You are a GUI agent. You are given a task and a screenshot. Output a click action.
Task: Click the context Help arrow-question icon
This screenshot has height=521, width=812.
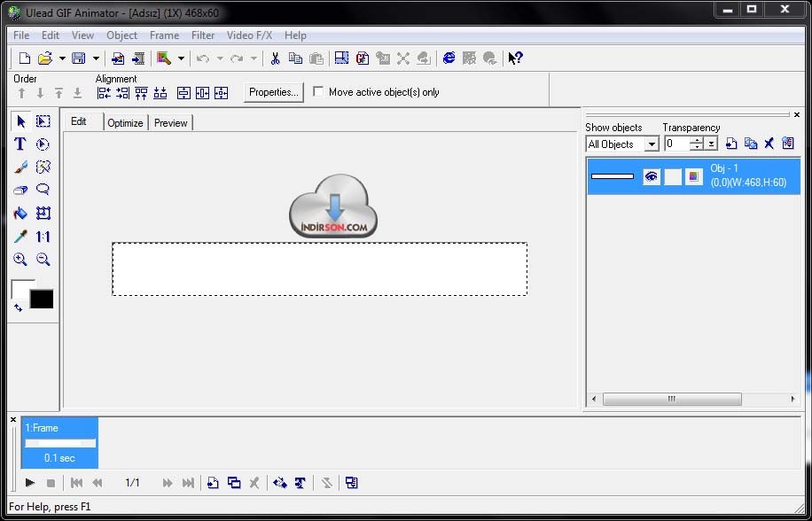click(x=515, y=58)
